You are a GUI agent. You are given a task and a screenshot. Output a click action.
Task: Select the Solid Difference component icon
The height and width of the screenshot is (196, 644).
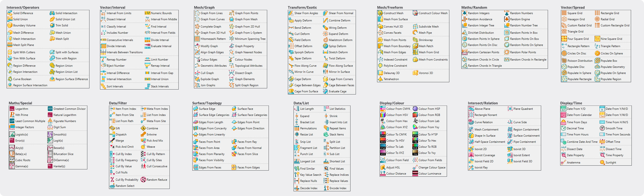point(10,13)
